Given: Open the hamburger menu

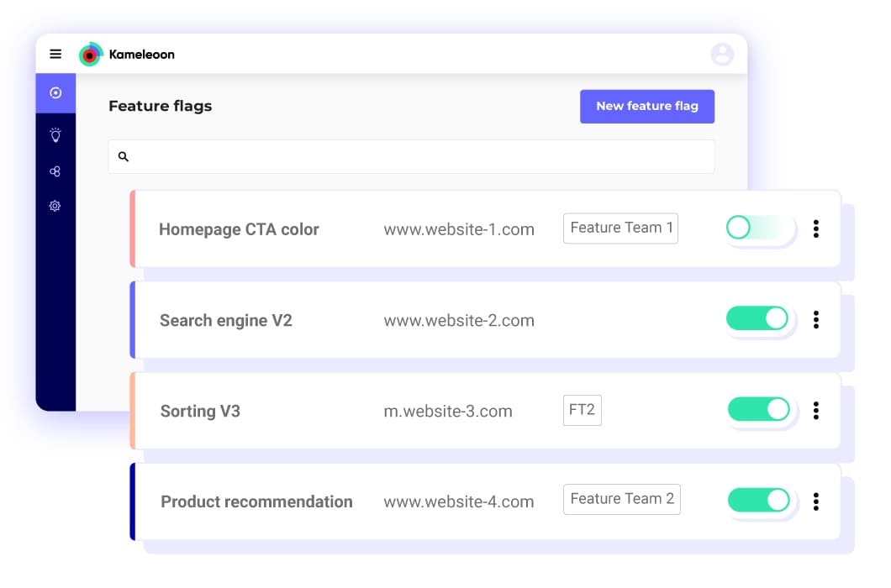Looking at the screenshot, I should [x=55, y=54].
